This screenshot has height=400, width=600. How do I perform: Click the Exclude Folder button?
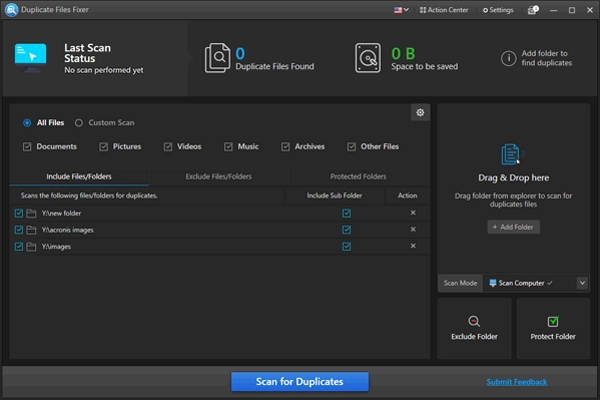[474, 328]
